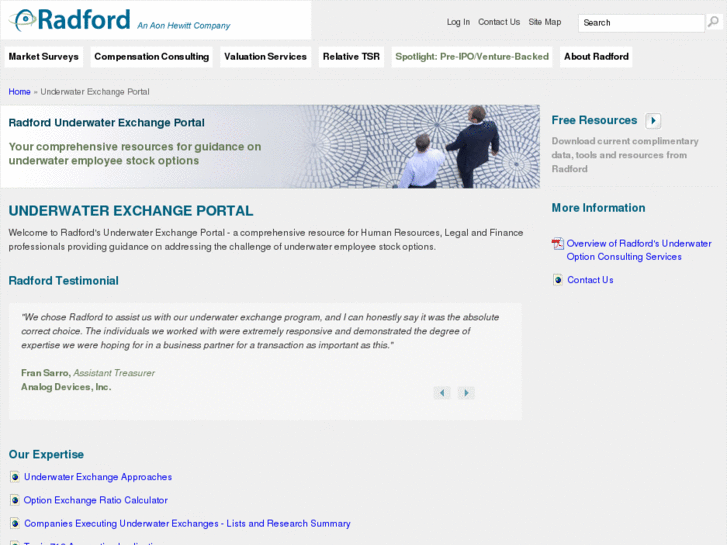Show the next testimonial
The height and width of the screenshot is (545, 727).
[466, 393]
